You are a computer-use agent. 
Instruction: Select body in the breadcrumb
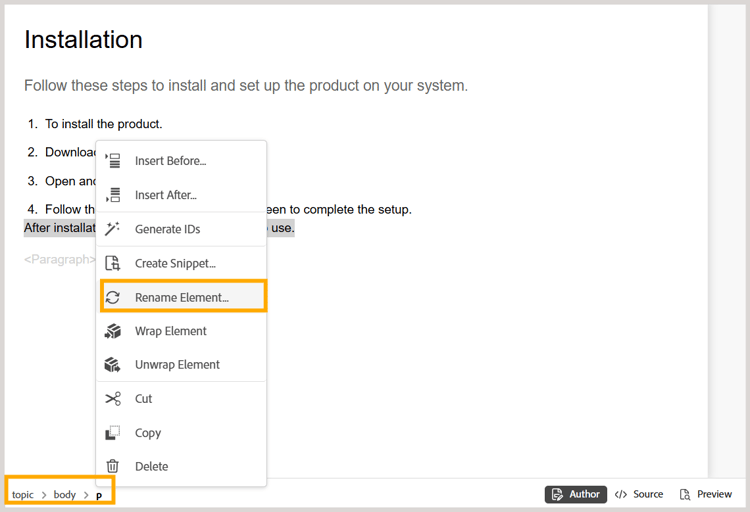click(x=65, y=495)
